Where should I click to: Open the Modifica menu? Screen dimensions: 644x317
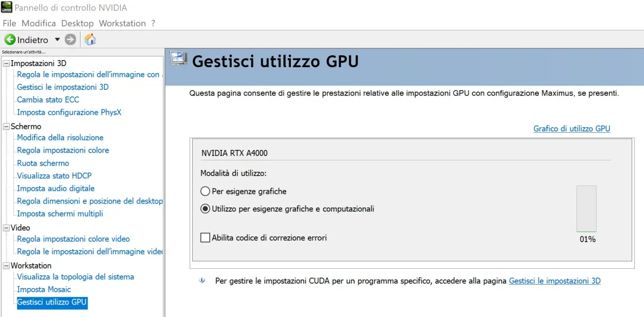coord(39,23)
